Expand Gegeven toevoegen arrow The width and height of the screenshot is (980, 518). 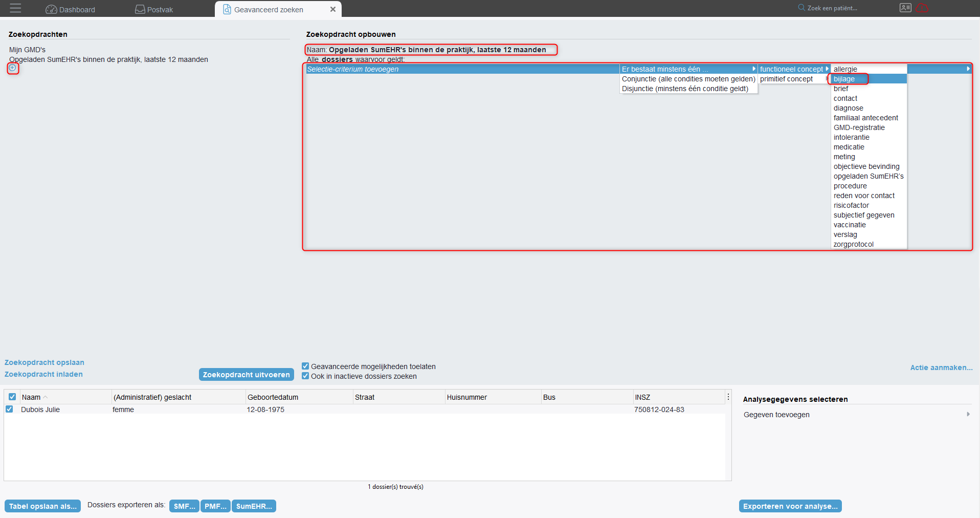pyautogui.click(x=968, y=414)
